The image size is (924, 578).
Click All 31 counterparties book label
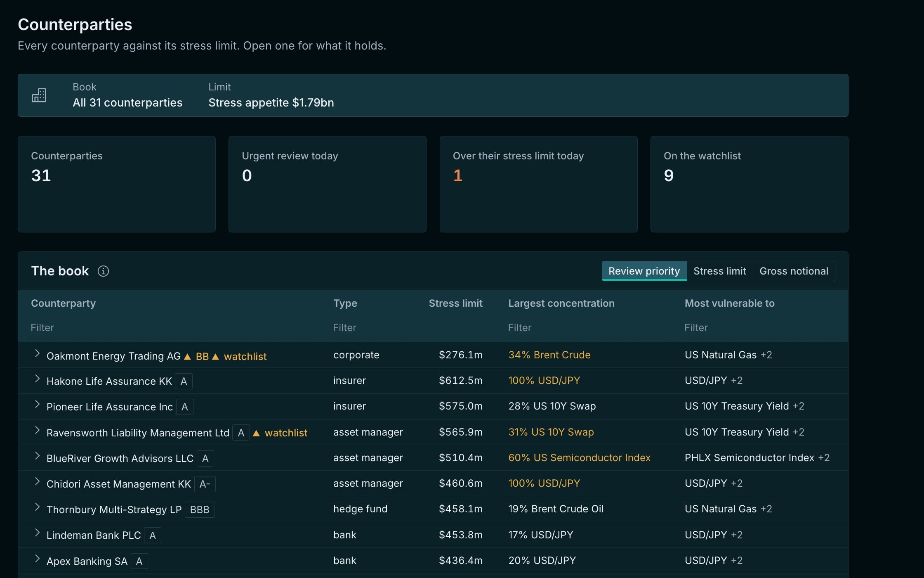coord(127,103)
